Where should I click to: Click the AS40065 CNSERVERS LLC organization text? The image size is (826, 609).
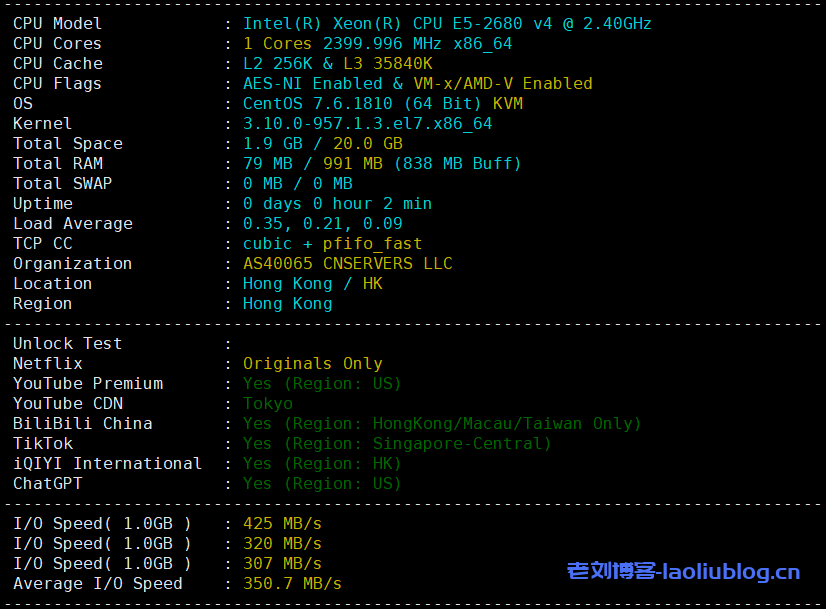click(347, 263)
